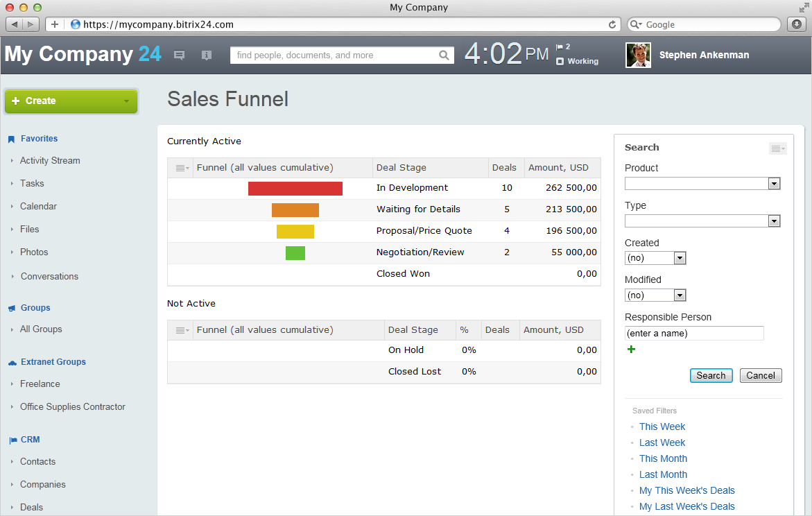Click Stephen Ankenman's user name

tap(704, 55)
